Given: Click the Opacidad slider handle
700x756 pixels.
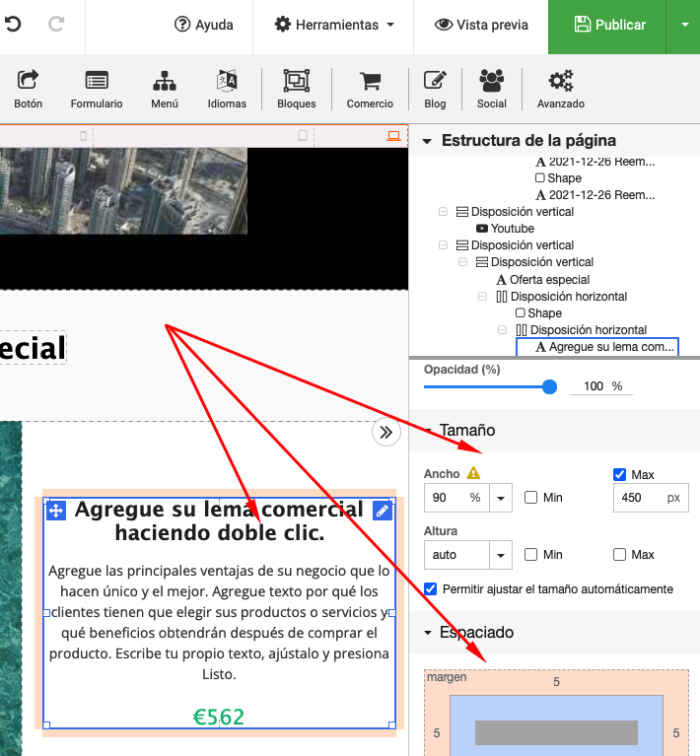Looking at the screenshot, I should click(x=549, y=386).
